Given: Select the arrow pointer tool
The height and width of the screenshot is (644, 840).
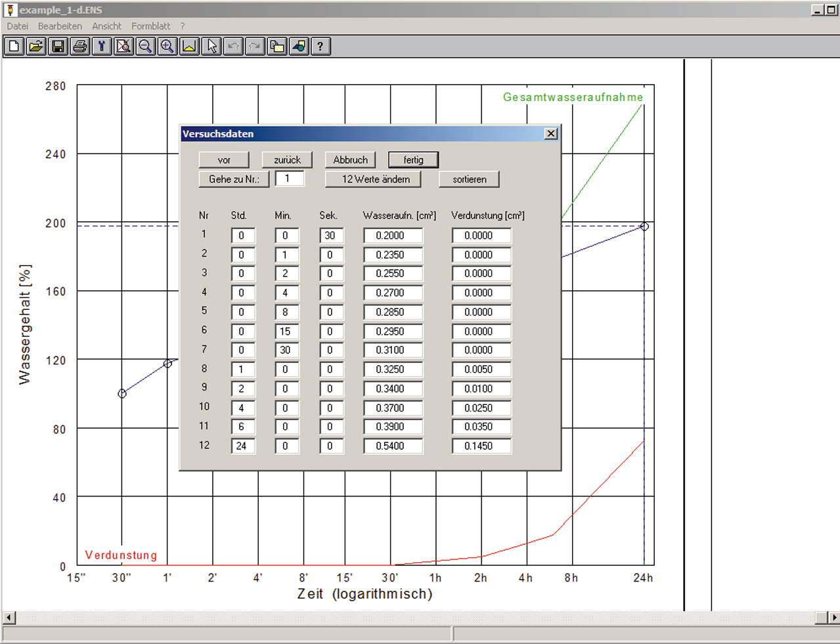Looking at the screenshot, I should [211, 47].
